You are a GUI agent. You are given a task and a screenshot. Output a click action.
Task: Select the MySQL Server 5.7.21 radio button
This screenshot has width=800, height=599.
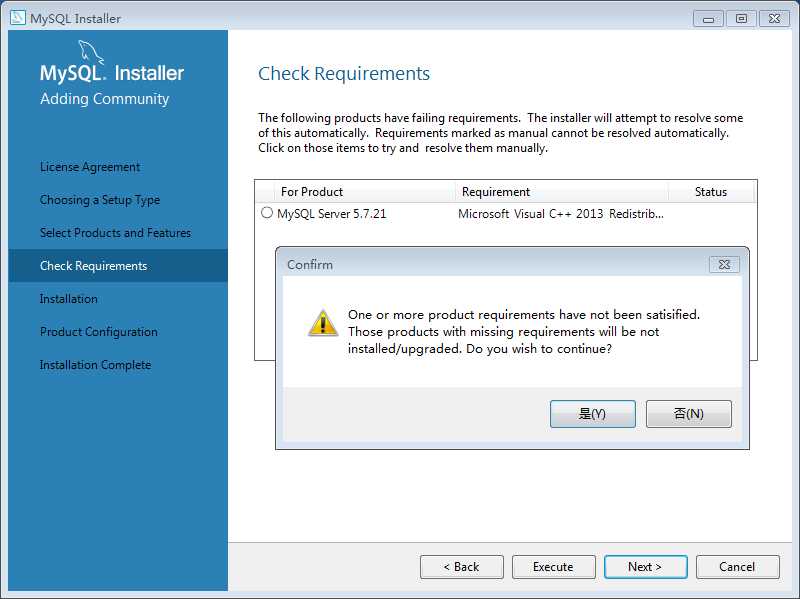267,213
